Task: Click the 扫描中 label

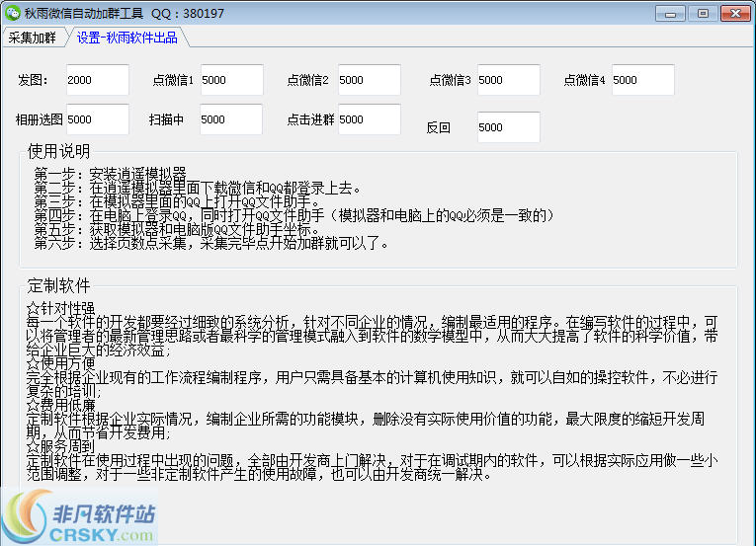Action: (166, 119)
